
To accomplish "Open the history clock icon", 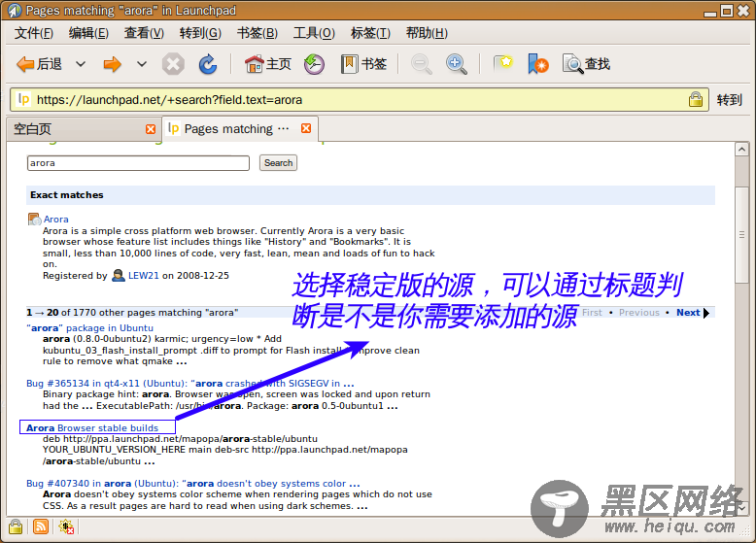I will click(314, 64).
